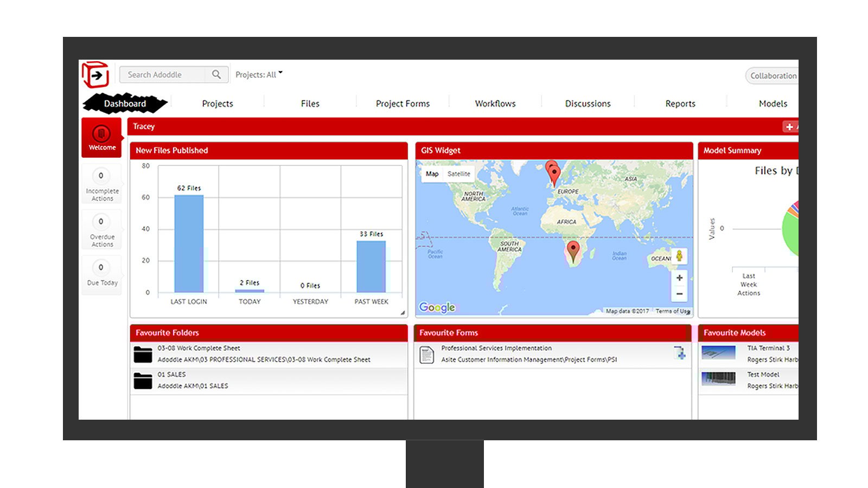Click the Adoddle red cube logo
868x488 pixels.
pyautogui.click(x=95, y=75)
